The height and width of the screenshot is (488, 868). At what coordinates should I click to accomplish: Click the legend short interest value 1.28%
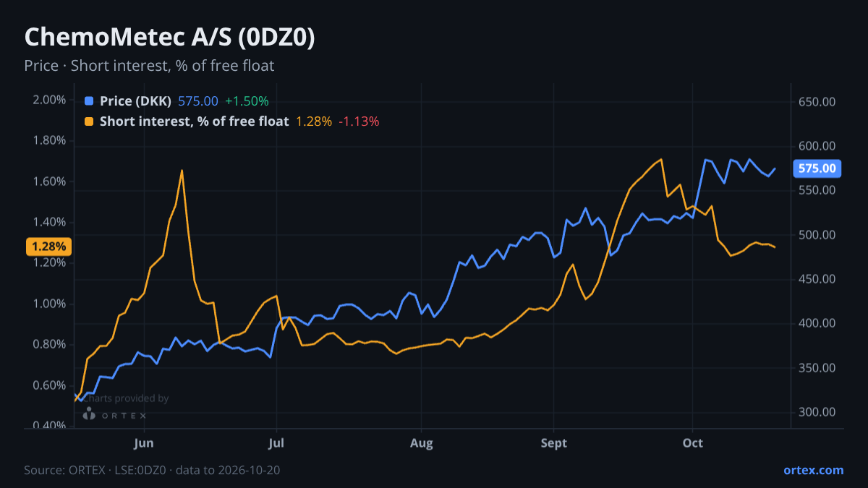313,121
